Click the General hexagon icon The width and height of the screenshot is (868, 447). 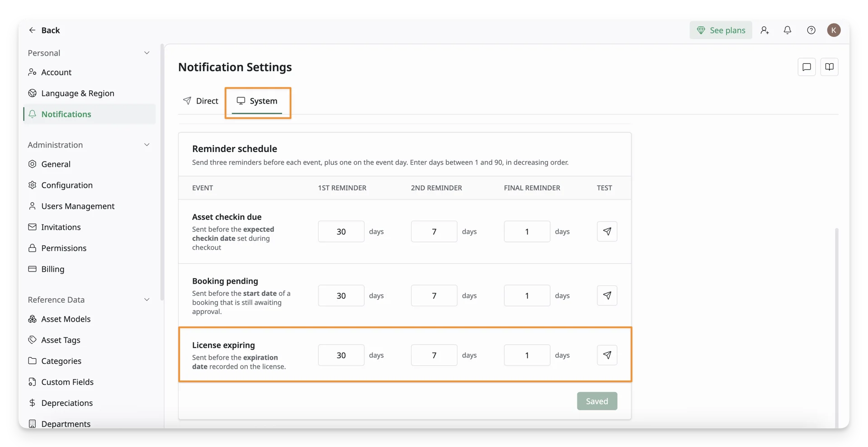tap(32, 164)
